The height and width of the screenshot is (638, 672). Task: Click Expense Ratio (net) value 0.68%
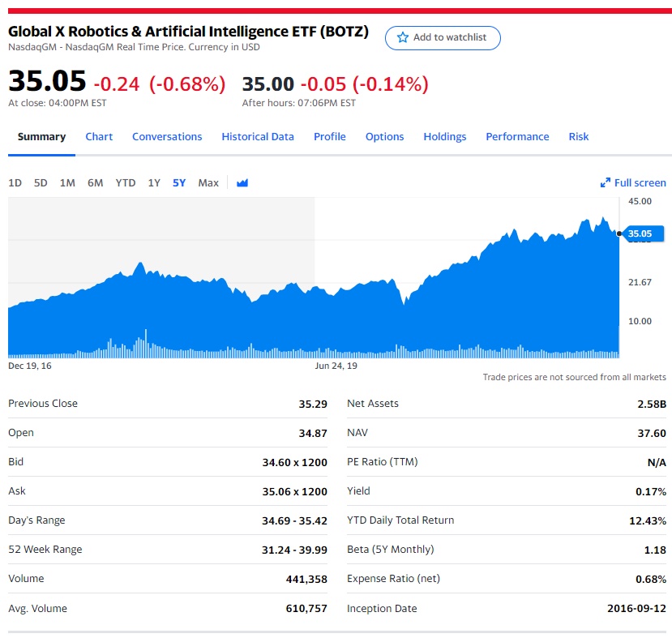[651, 580]
